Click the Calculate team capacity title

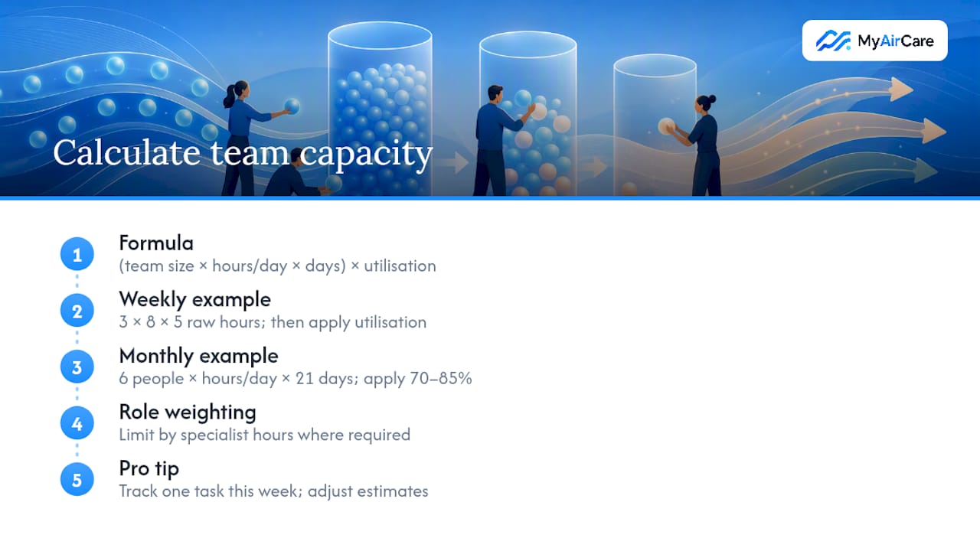[x=243, y=153]
